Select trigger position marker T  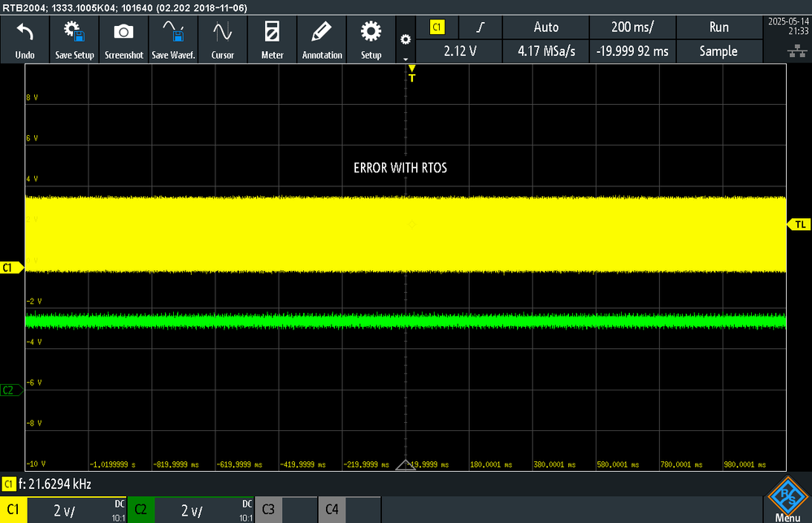tap(412, 73)
